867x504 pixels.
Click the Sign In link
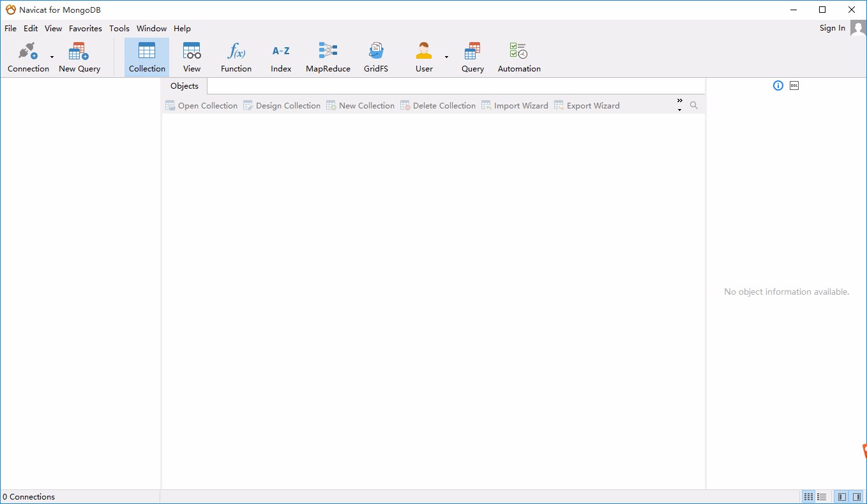point(833,28)
